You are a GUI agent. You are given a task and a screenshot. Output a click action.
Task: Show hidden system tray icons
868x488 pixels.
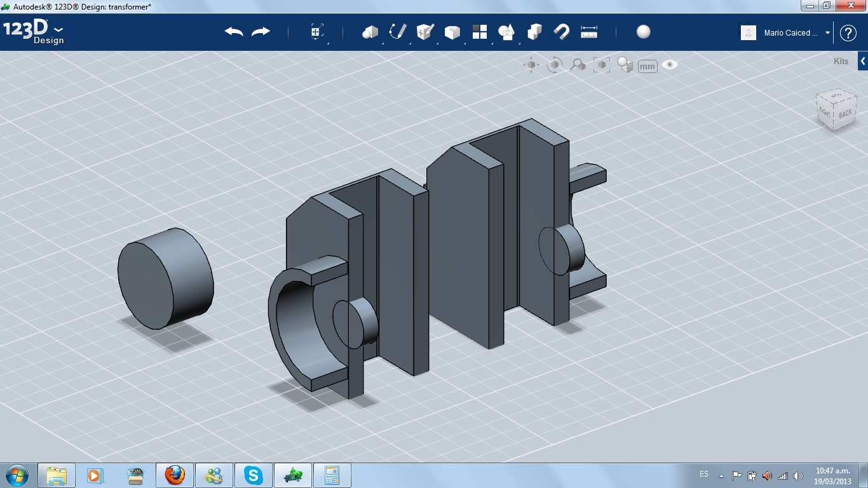721,476
